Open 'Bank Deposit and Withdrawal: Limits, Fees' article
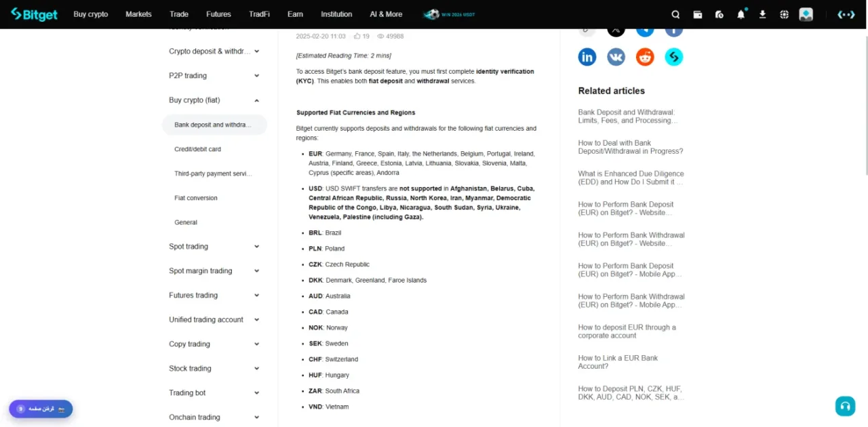Viewport: 868px width, 427px height. click(x=627, y=117)
